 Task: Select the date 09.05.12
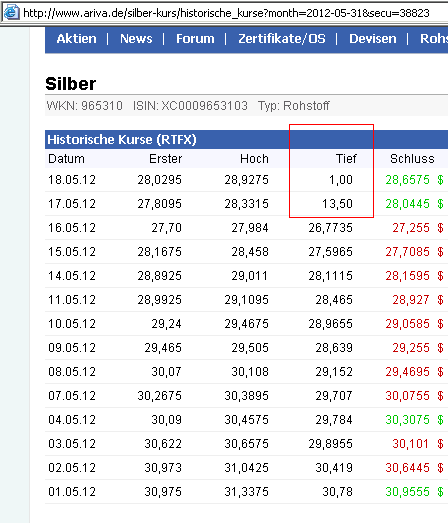click(x=72, y=348)
